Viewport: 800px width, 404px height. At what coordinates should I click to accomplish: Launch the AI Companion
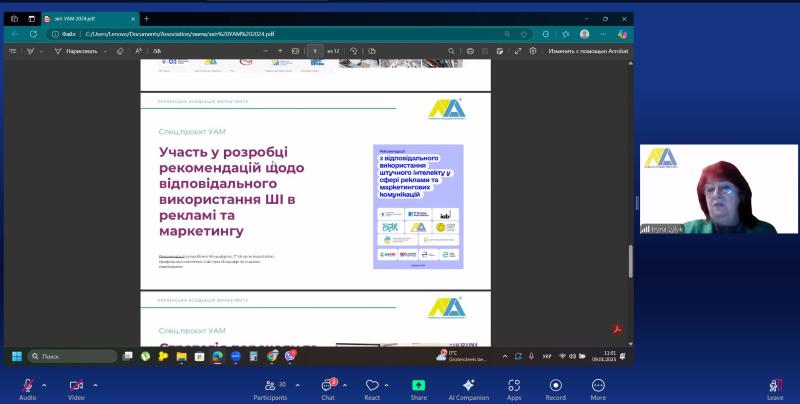point(468,386)
